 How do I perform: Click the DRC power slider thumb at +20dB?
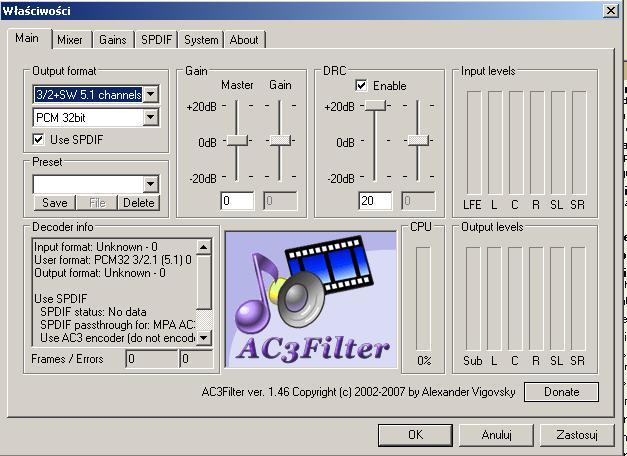(375, 106)
